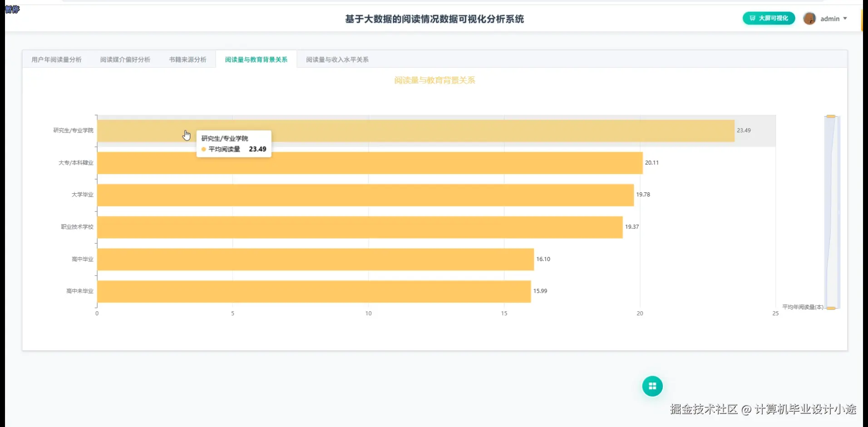Viewport: 868px width, 427px height.
Task: Select the 书籍来源分析 tab
Action: (187, 59)
